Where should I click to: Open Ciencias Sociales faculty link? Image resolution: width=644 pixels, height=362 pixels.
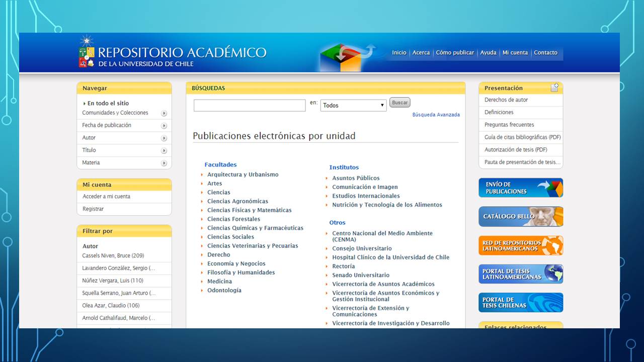(230, 237)
